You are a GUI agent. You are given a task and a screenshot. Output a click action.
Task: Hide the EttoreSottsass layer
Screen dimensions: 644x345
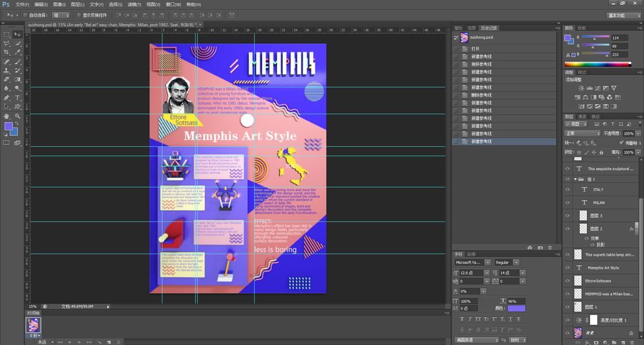tap(568, 281)
